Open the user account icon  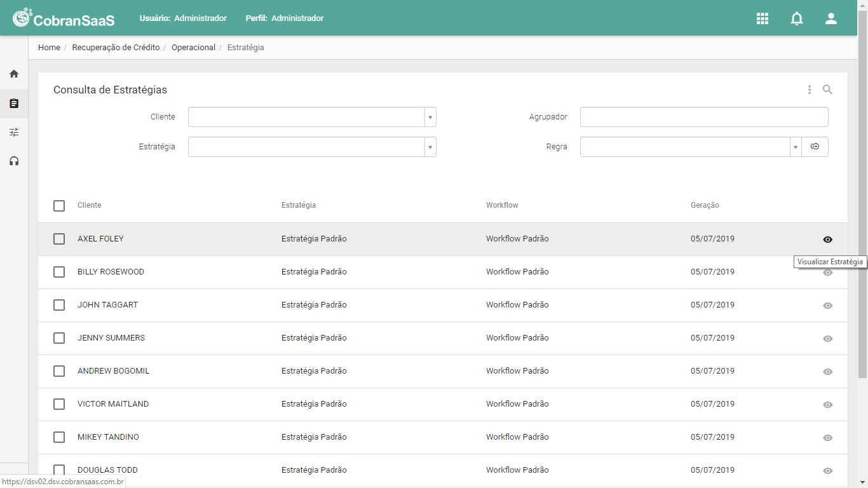click(x=831, y=18)
